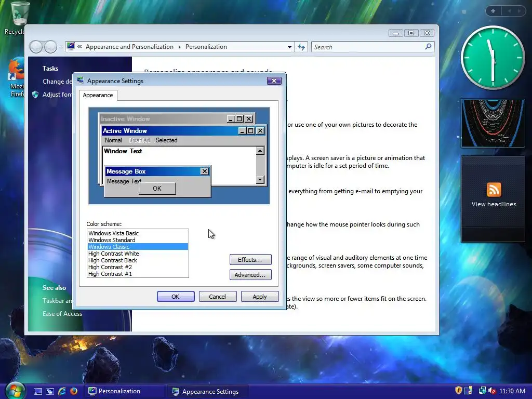Expand the recent pages dropdown beside nav arrows
The height and width of the screenshot is (399, 532).
60,47
